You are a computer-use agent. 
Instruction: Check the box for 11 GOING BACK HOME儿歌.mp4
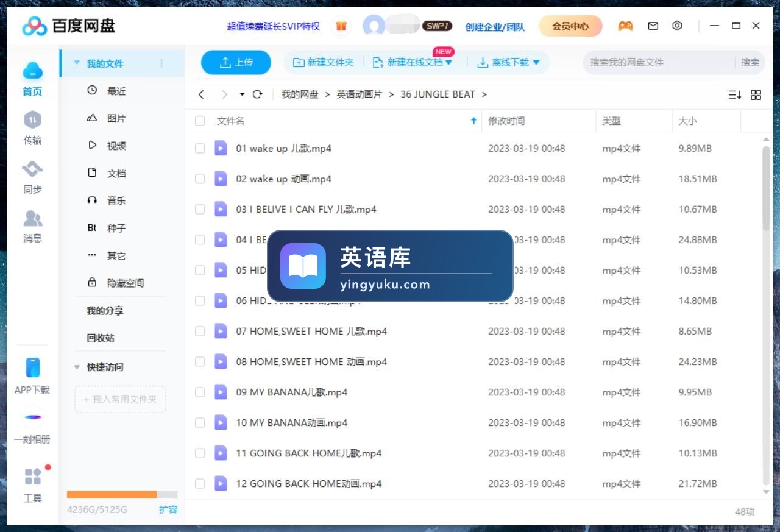[x=200, y=453]
